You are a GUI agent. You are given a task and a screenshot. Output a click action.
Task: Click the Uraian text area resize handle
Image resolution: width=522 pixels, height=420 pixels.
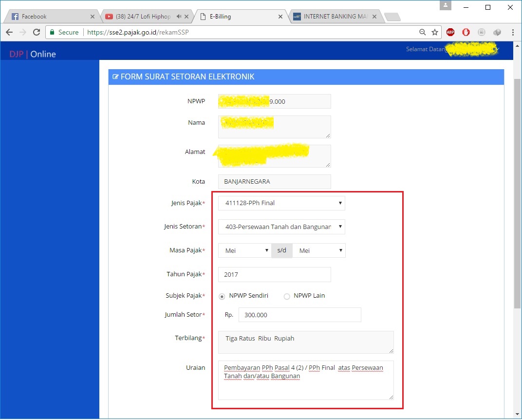point(391,397)
